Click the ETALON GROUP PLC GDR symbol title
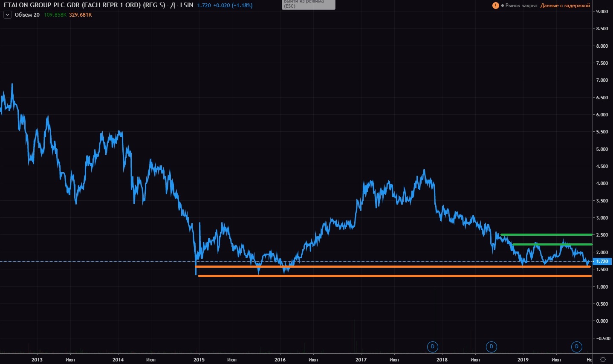The image size is (613, 364). coord(84,5)
